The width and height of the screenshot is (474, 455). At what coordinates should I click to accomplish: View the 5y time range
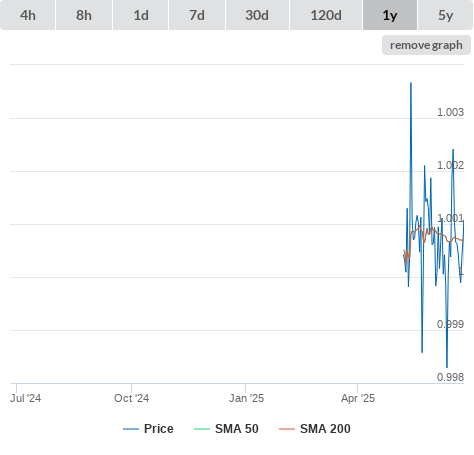[446, 15]
